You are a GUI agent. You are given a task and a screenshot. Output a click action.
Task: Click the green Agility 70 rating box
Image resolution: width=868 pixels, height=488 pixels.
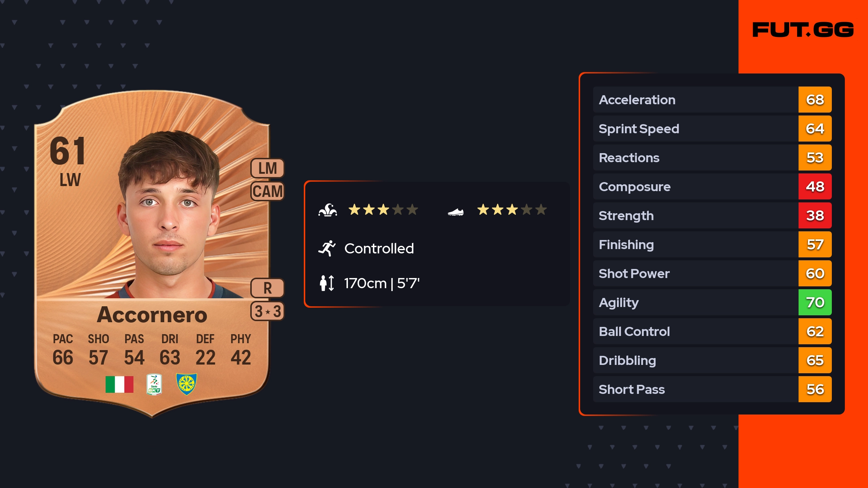point(815,302)
